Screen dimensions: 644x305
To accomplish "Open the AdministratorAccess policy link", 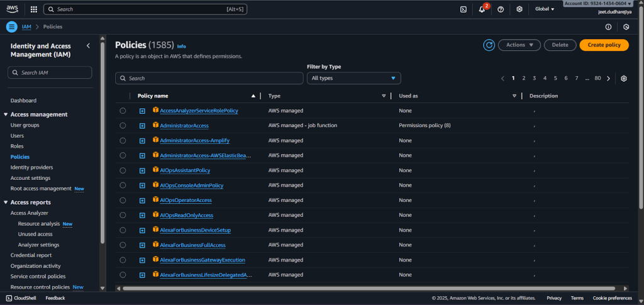I will pyautogui.click(x=184, y=126).
